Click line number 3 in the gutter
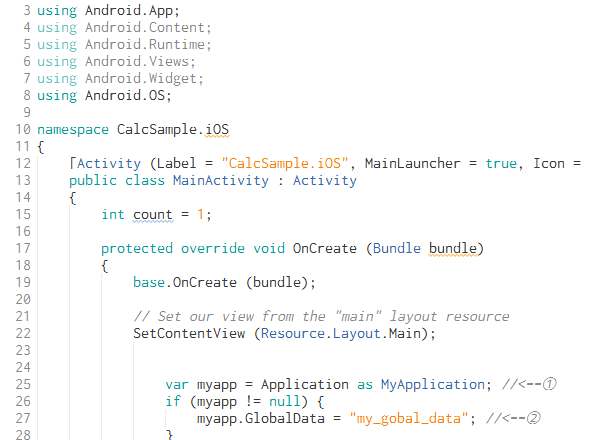Image resolution: width=590 pixels, height=440 pixels. (x=27, y=10)
